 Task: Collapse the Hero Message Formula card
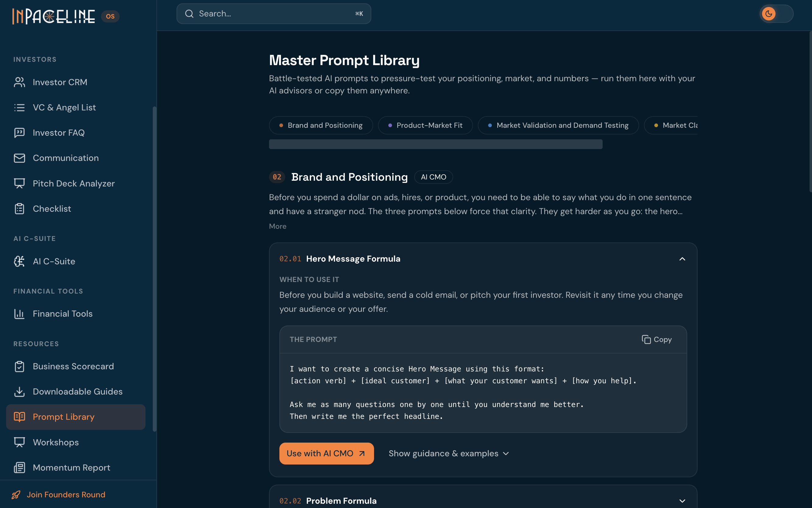point(682,259)
